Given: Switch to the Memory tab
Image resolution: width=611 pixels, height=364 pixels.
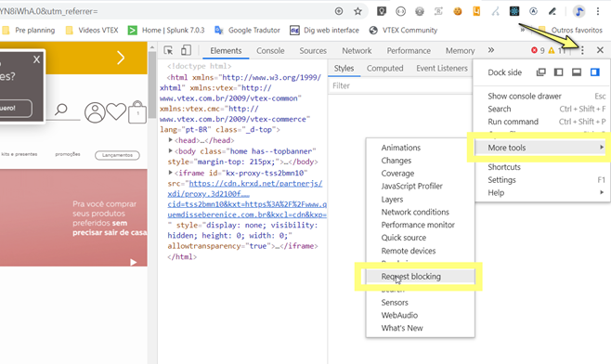Looking at the screenshot, I should (x=461, y=51).
